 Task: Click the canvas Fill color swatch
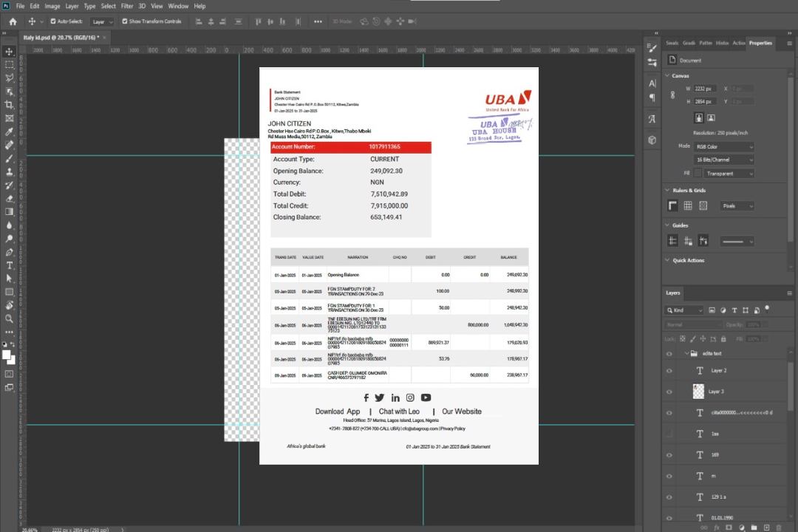pyautogui.click(x=698, y=173)
